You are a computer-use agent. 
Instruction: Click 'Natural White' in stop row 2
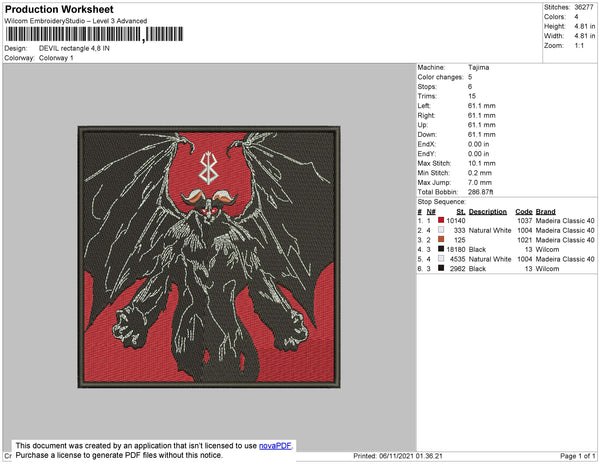coord(490,230)
